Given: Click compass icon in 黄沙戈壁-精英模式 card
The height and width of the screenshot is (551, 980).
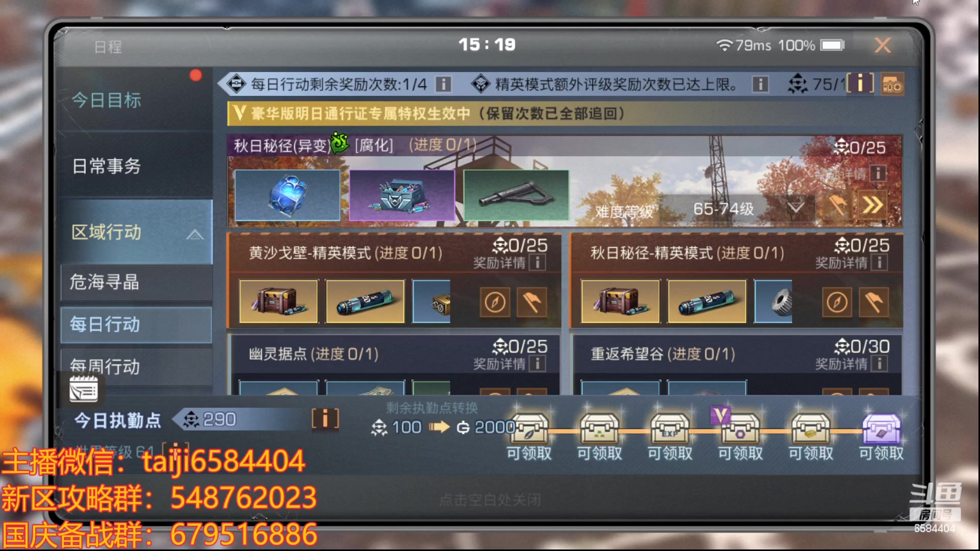Looking at the screenshot, I should coord(495,303).
